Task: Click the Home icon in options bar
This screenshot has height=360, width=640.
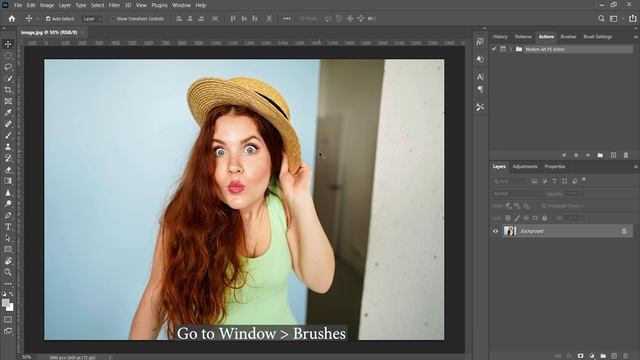Action: [12, 19]
